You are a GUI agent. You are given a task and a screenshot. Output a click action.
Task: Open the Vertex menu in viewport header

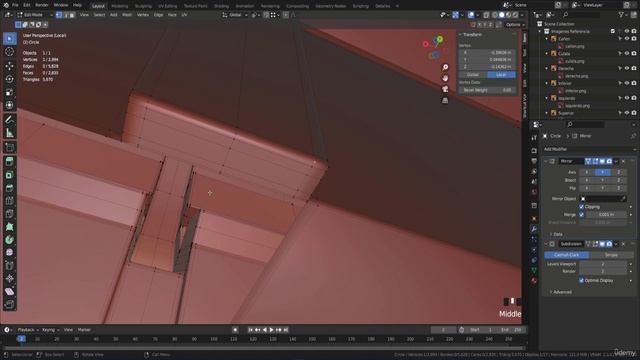(x=143, y=15)
